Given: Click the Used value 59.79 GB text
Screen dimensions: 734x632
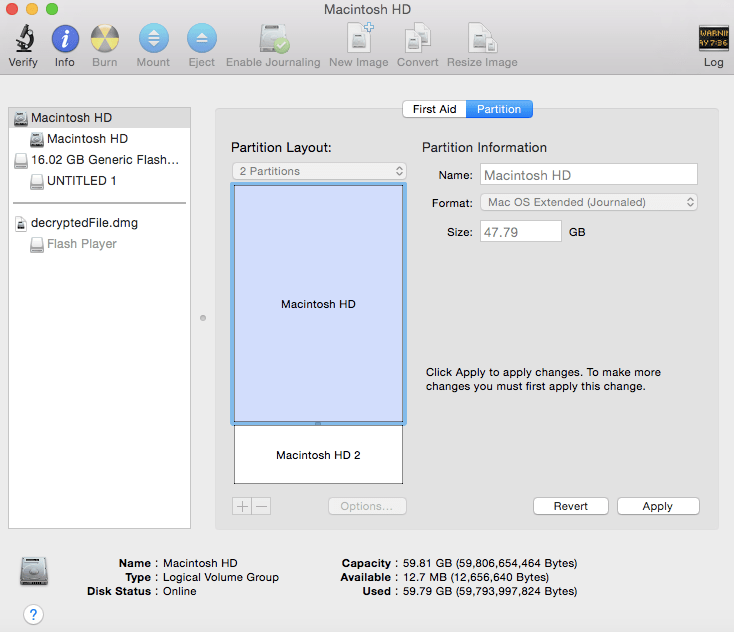Looking at the screenshot, I should (x=490, y=591).
